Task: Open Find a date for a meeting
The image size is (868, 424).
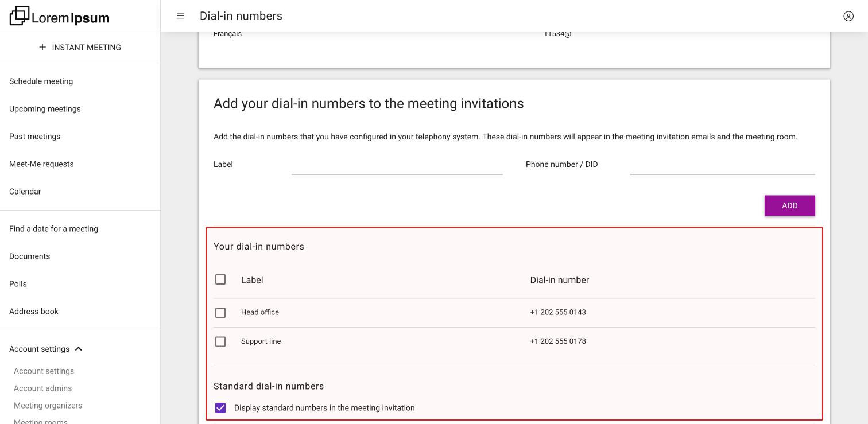Action: pyautogui.click(x=53, y=229)
